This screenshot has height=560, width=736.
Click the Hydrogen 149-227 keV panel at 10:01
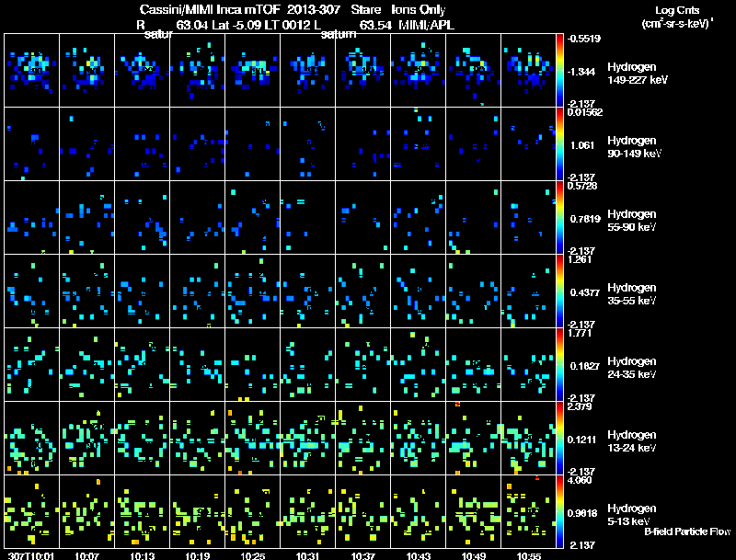tap(31, 71)
